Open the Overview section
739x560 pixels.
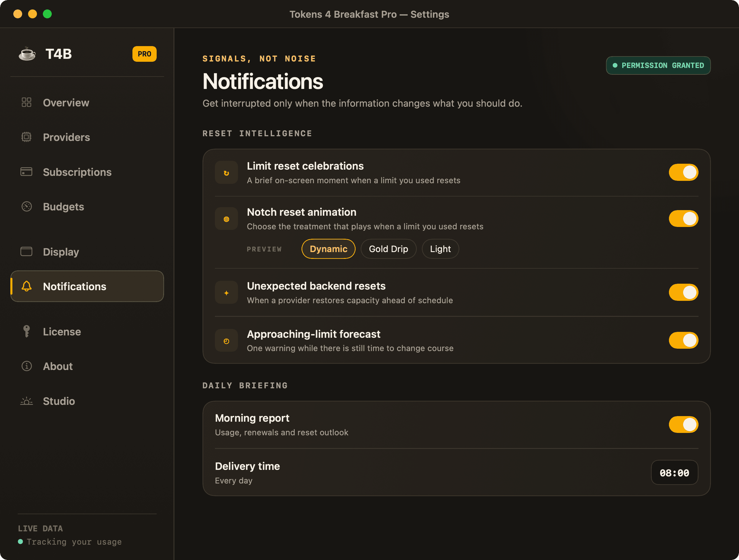pyautogui.click(x=87, y=103)
